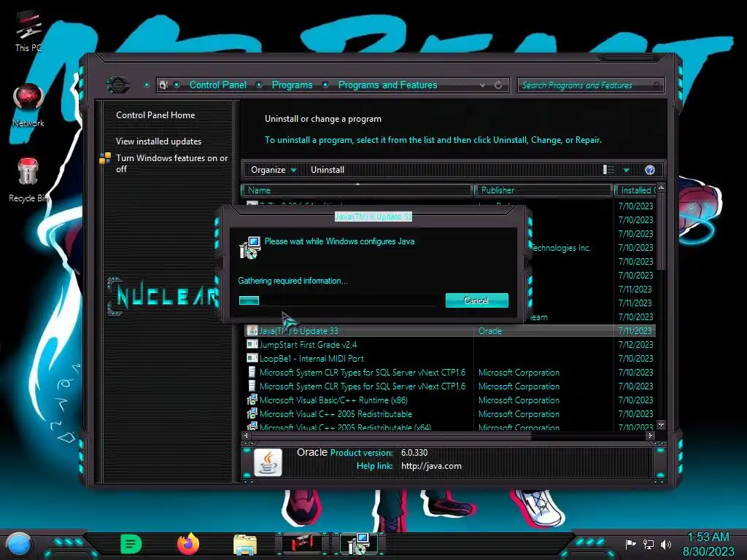The height and width of the screenshot is (560, 747).
Task: Select LoopBe1 - Internal MIDI Port row
Action: click(449, 358)
